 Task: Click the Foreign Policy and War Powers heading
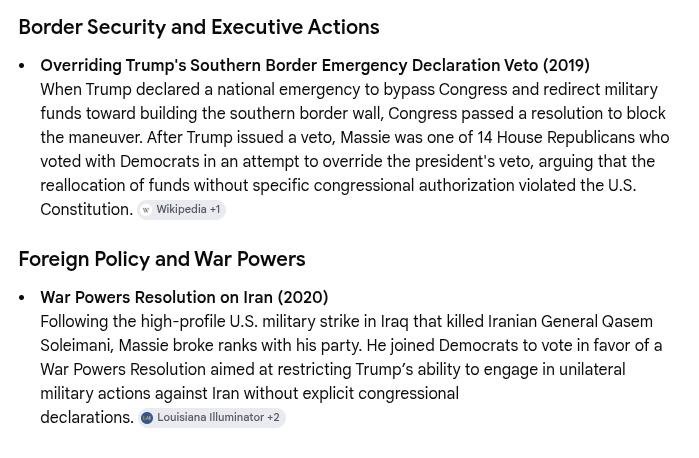162,259
